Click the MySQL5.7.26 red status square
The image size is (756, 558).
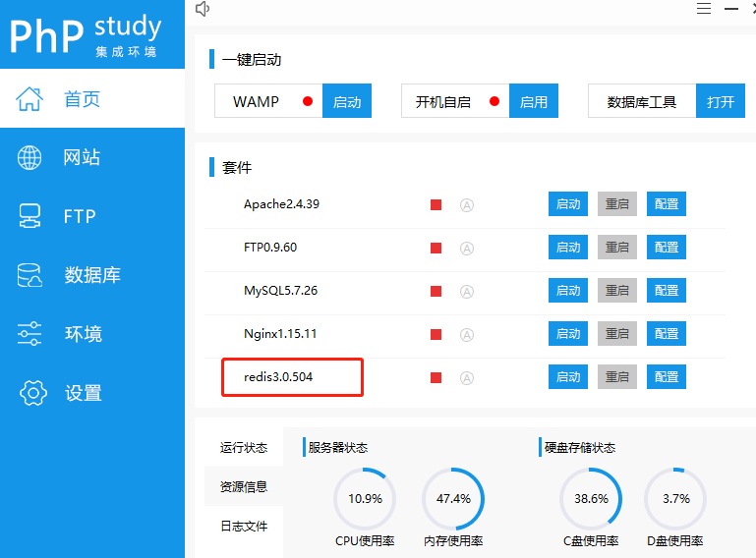tap(436, 291)
